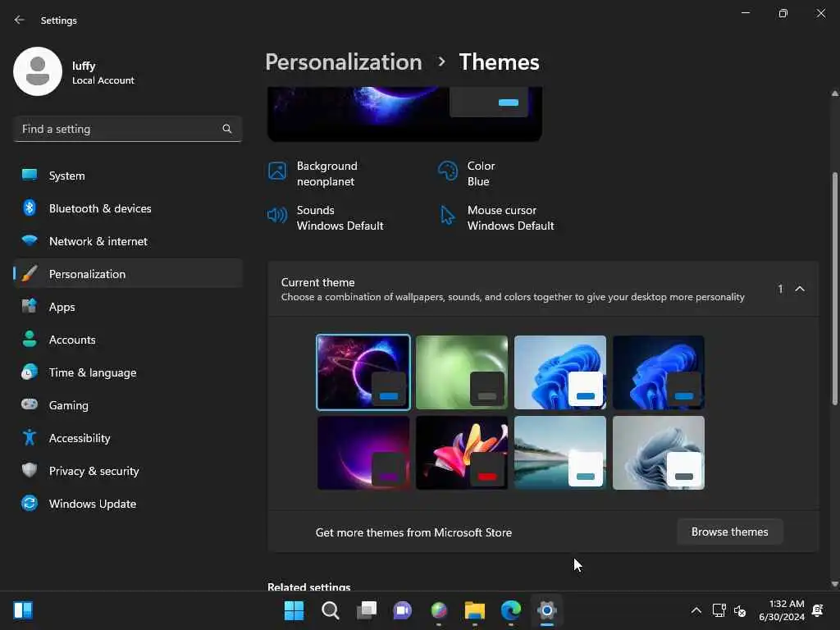Click the Settings gear on taskbar
840x630 pixels.
(547, 610)
